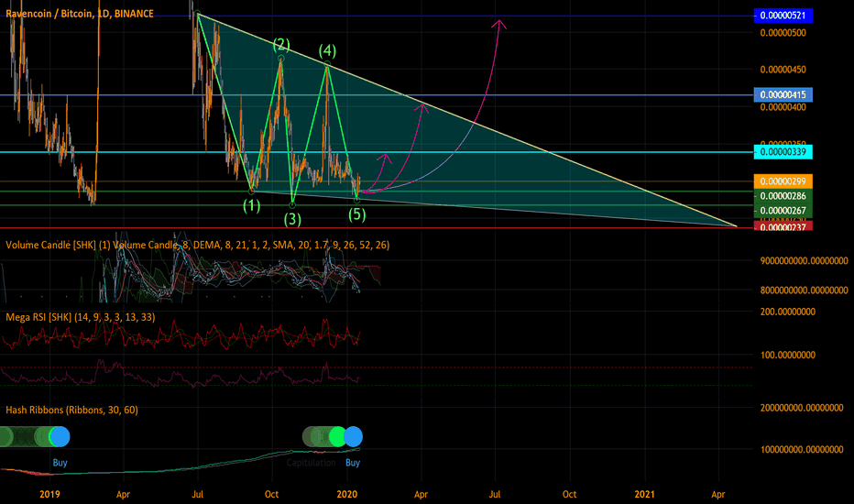Select the red 0.00000237 price label
854x504 pixels.
783,226
